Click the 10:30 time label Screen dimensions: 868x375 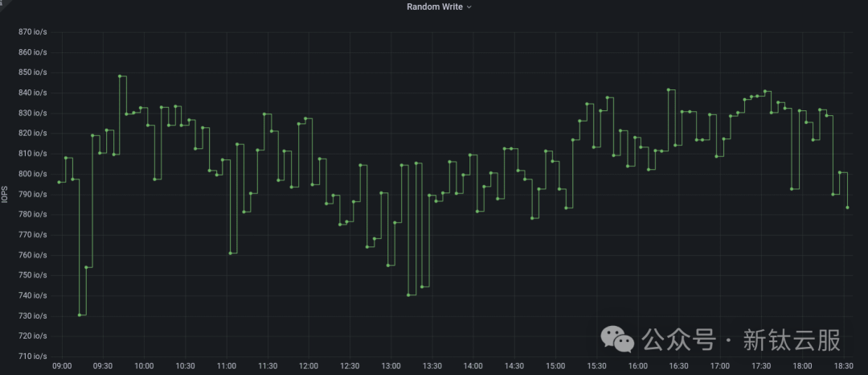tap(186, 366)
